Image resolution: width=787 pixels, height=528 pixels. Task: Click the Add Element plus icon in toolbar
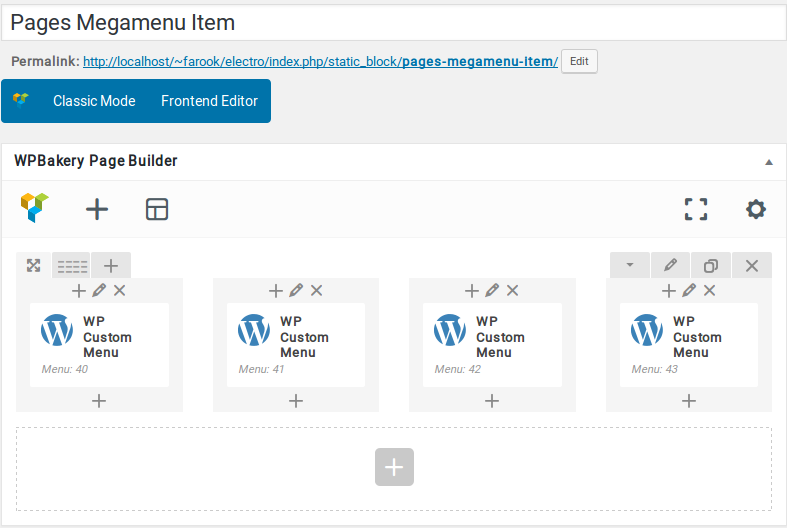coord(97,209)
